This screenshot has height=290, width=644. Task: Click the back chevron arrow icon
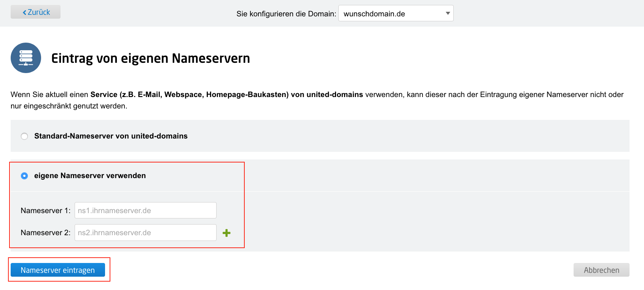(x=25, y=13)
